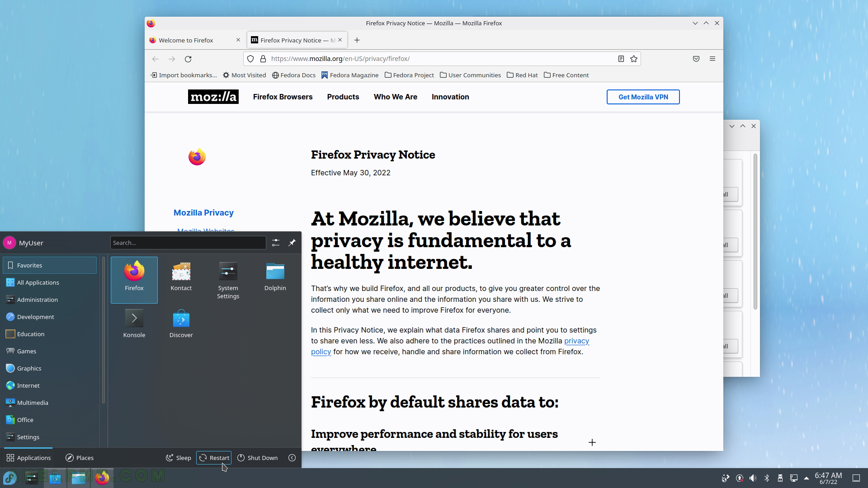Screen dimensions: 868x488
Task: Click the Shut Down button
Action: [258, 458]
